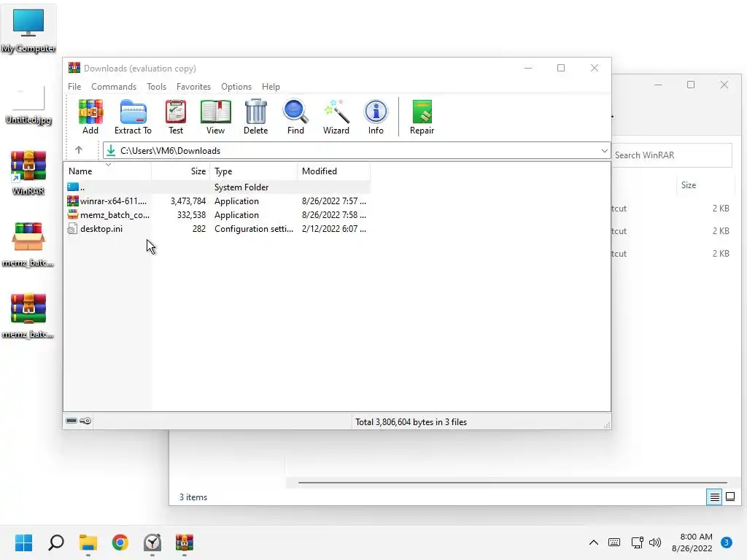Click the horizontal scrollbar in Explorer window
This screenshot has height=560, width=747.
(512, 483)
